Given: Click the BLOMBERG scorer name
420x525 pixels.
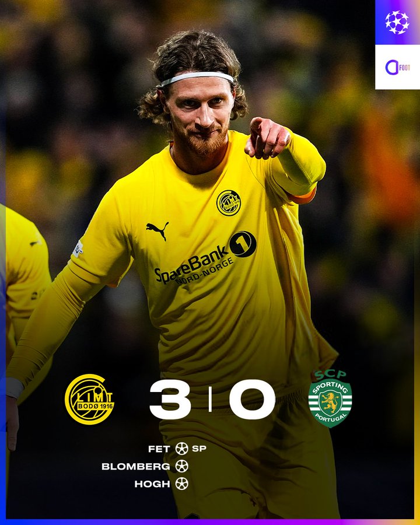Looking at the screenshot, I should click(136, 467).
